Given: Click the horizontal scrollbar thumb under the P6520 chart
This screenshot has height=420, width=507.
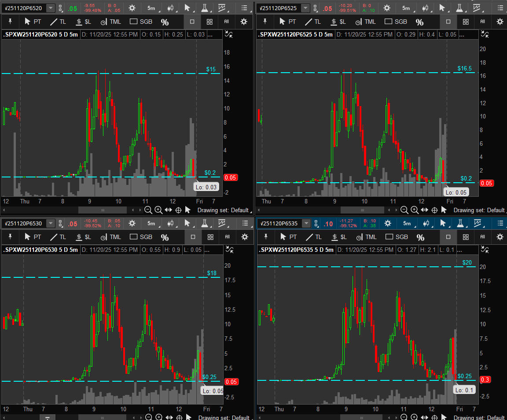Looking at the screenshot, I should (x=103, y=210).
